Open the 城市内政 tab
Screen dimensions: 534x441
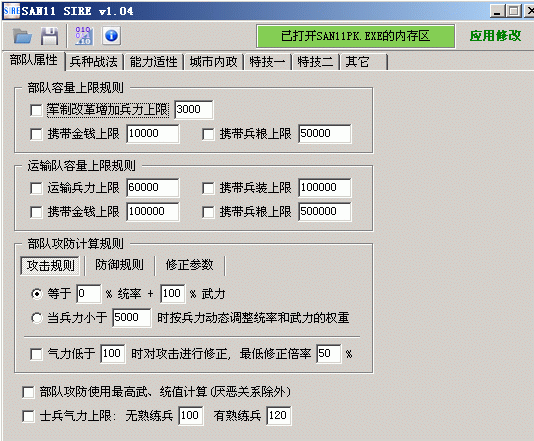click(x=213, y=62)
